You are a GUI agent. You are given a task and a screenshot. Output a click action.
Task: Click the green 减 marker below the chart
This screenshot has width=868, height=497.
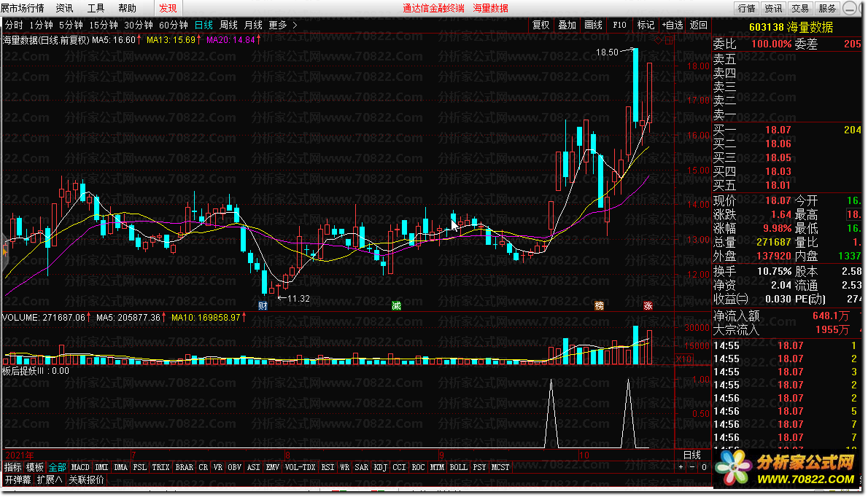[x=396, y=306]
